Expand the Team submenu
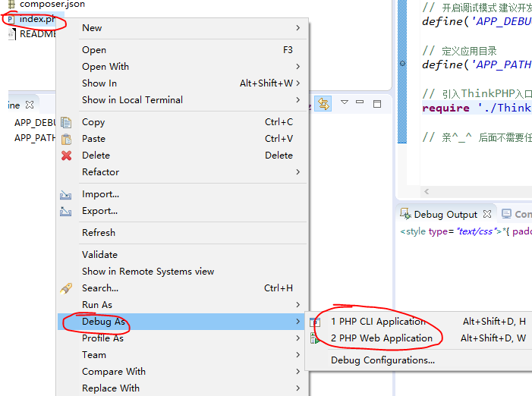Screen dimensions: 532x396 (x=298, y=354)
